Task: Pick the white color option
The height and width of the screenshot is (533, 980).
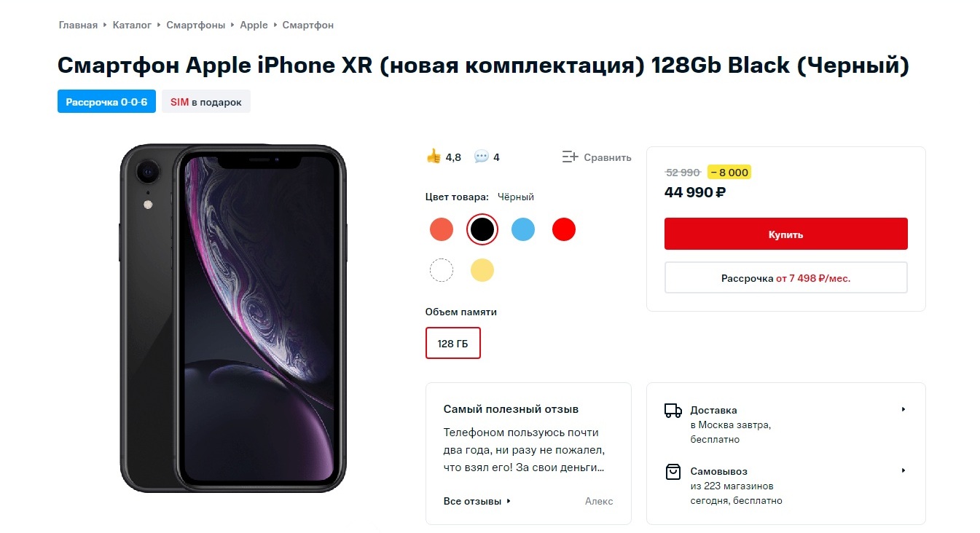Action: pyautogui.click(x=442, y=270)
